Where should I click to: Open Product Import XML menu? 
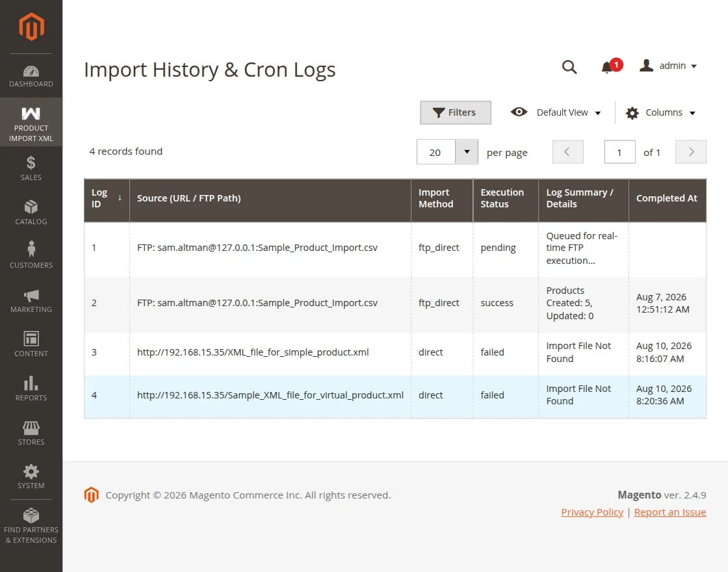(x=31, y=122)
